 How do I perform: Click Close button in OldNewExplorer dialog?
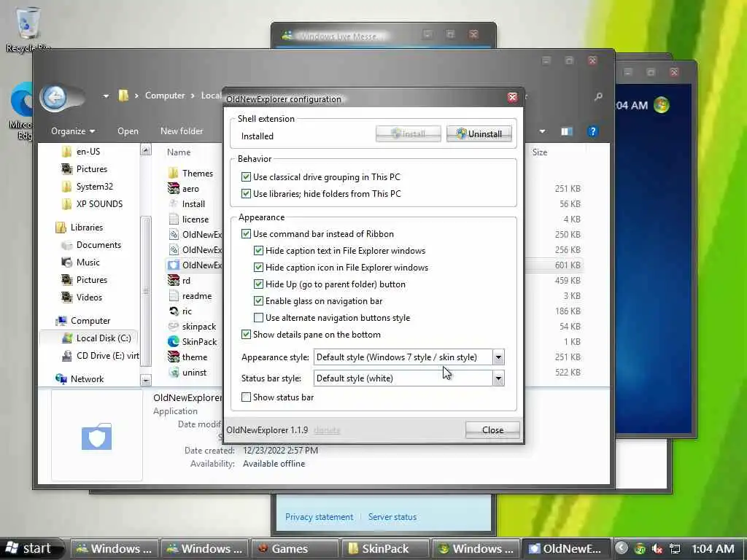point(492,430)
